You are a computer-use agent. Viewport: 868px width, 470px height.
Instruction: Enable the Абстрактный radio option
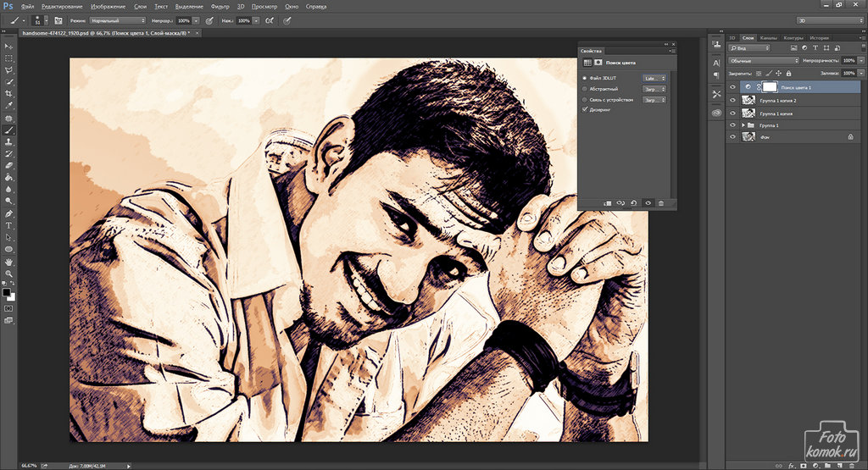coord(584,88)
